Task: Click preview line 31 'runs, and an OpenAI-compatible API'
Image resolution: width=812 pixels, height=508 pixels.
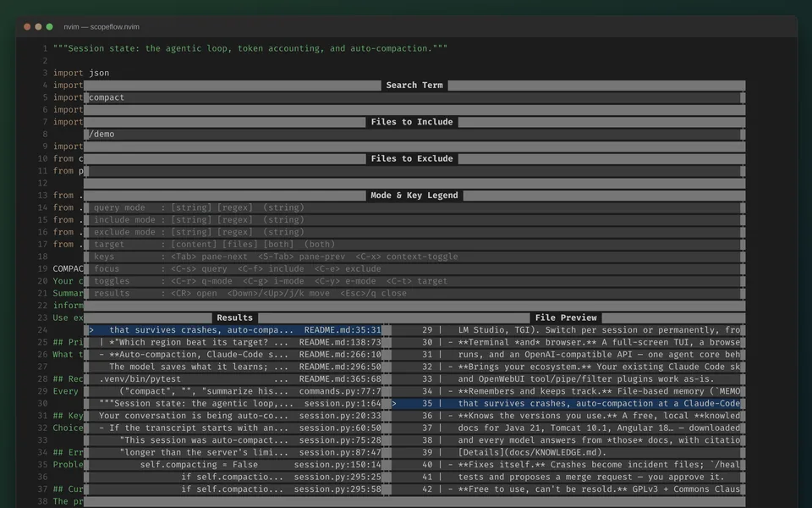Action: click(566, 355)
